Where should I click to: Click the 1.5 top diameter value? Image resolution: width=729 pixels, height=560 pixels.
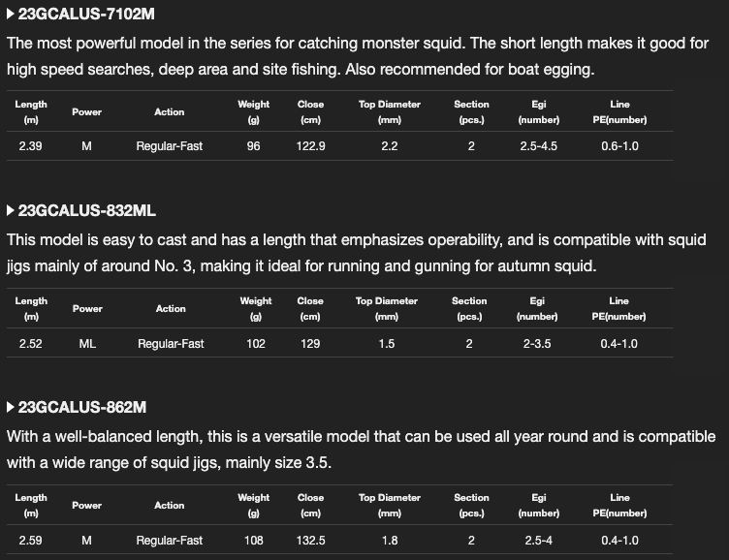click(386, 343)
